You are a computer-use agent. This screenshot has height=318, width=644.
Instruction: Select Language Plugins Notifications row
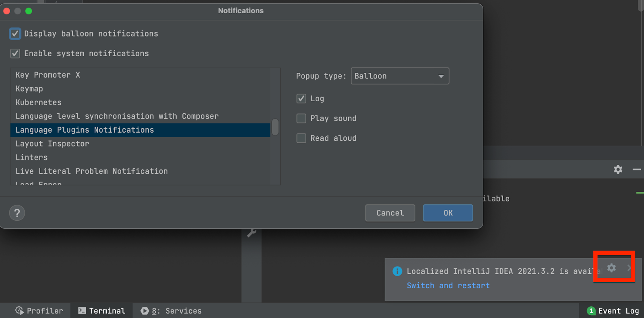pos(140,130)
